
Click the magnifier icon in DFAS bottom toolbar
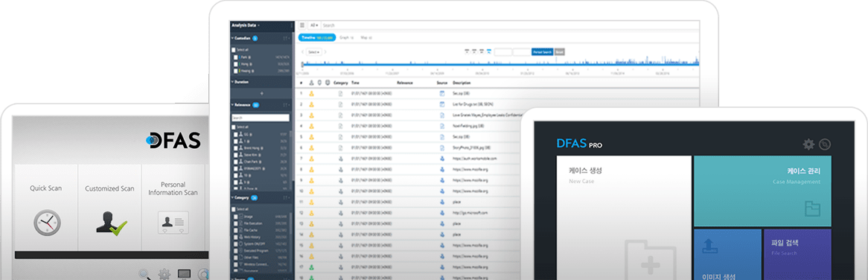coord(145,274)
